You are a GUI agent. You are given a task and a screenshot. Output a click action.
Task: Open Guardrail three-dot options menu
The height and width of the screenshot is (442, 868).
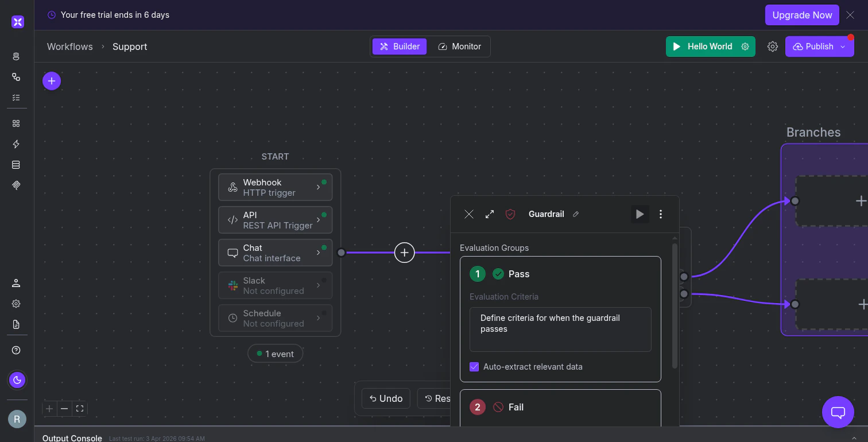(x=661, y=214)
